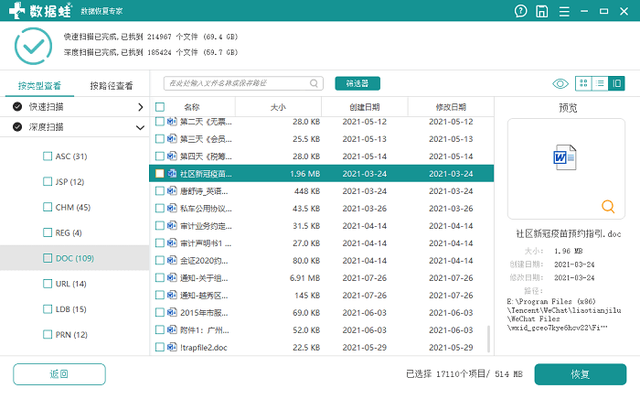Click the 筛选器 filter button

pos(358,83)
